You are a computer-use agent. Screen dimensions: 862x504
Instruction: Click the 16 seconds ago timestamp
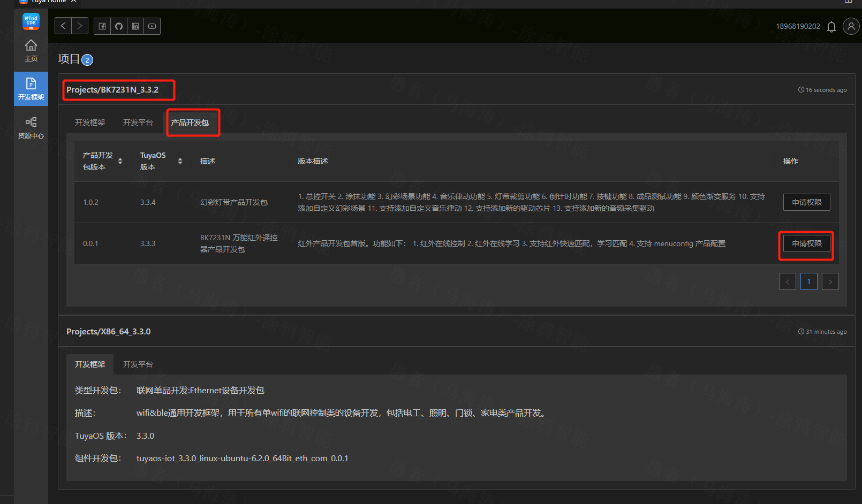[x=822, y=90]
